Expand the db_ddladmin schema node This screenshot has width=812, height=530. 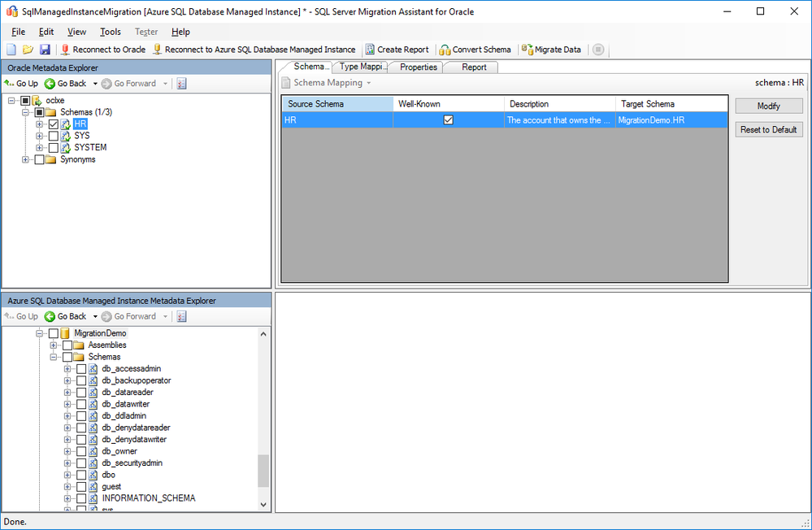tap(67, 416)
